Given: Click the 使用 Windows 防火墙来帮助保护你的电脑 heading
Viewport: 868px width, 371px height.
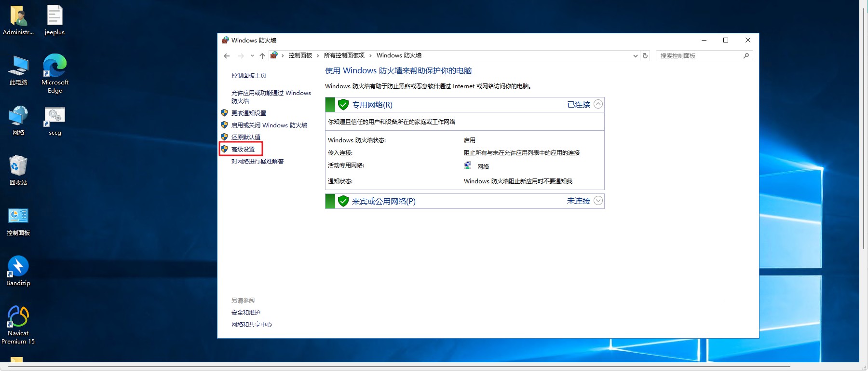Looking at the screenshot, I should pos(398,71).
